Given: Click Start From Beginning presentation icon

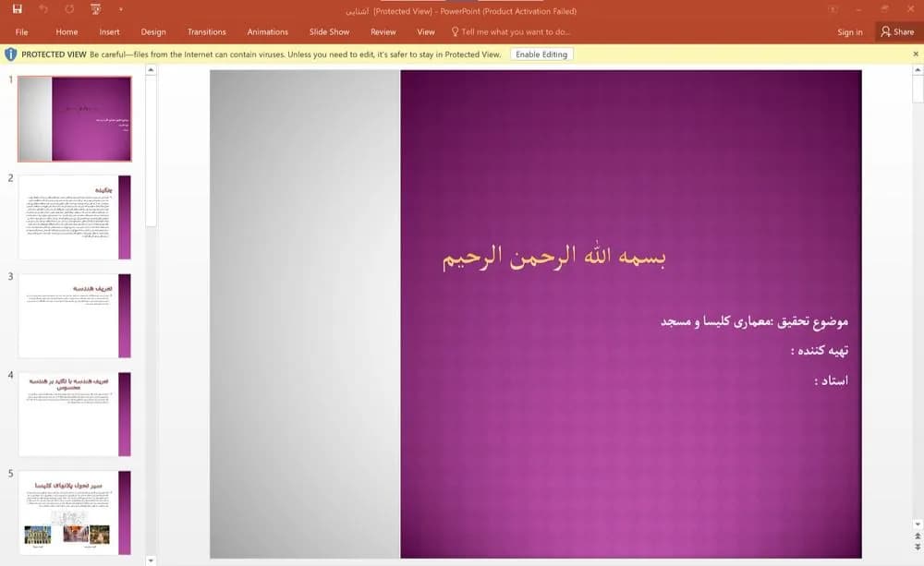Looking at the screenshot, I should click(x=95, y=9).
